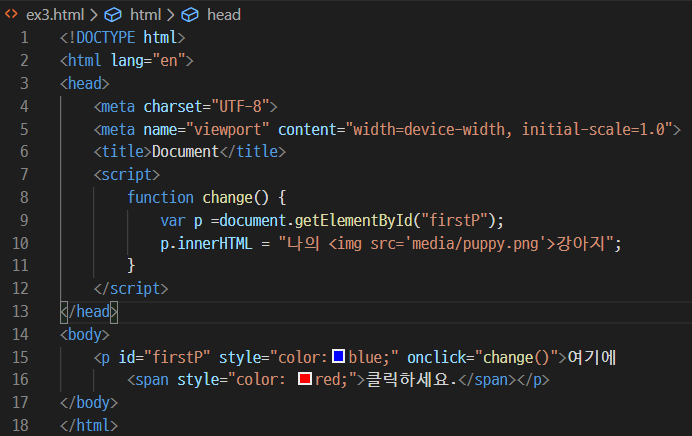Open the blue color swatch picker
Screen dimensions: 692x436
pos(338,356)
